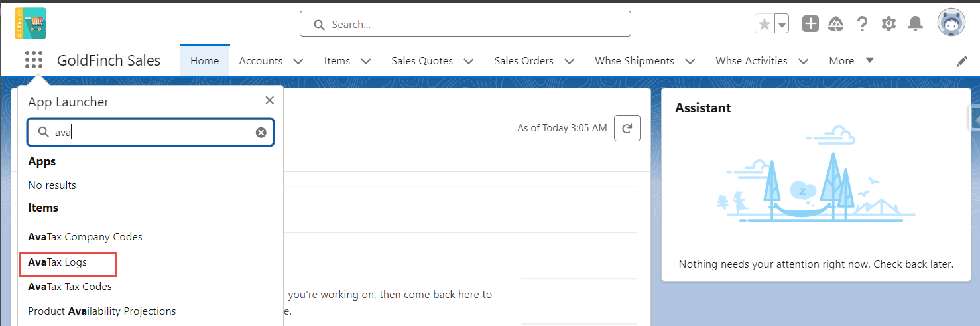Select AvaTax Tax Codes item
Image resolution: width=980 pixels, height=326 pixels.
click(70, 287)
